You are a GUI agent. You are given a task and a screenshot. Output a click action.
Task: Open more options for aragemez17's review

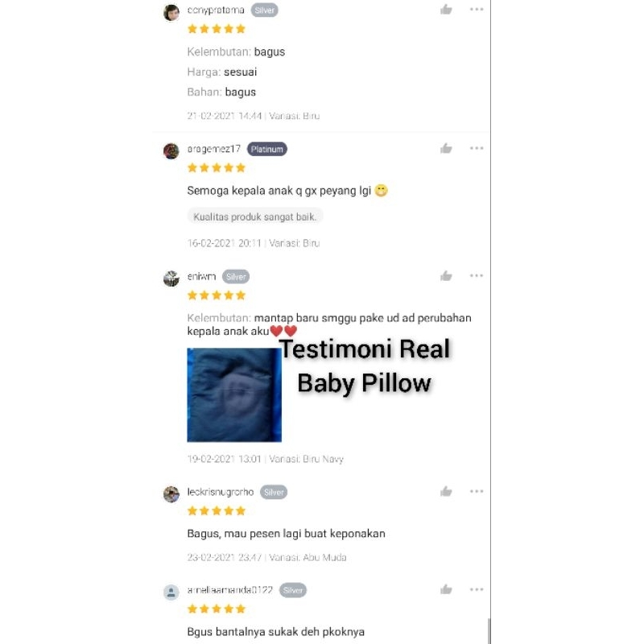click(x=477, y=148)
